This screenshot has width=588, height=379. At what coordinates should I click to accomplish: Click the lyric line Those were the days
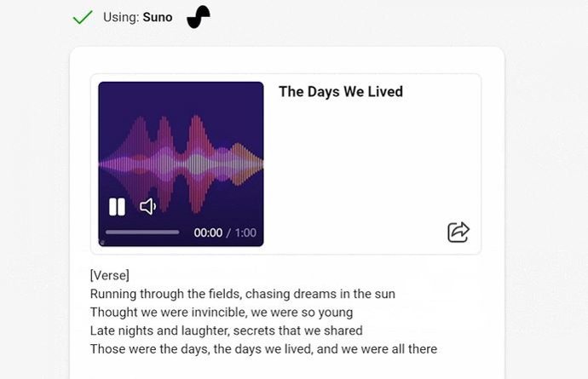[x=263, y=349]
